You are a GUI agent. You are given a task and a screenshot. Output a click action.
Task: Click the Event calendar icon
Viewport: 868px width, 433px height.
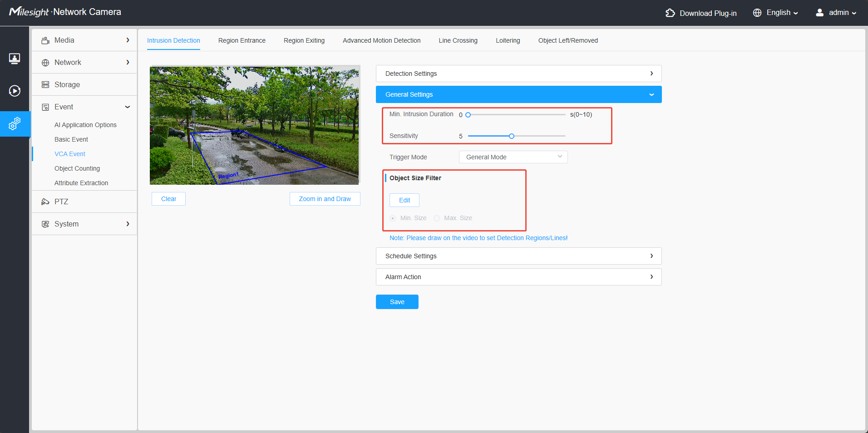pyautogui.click(x=45, y=107)
